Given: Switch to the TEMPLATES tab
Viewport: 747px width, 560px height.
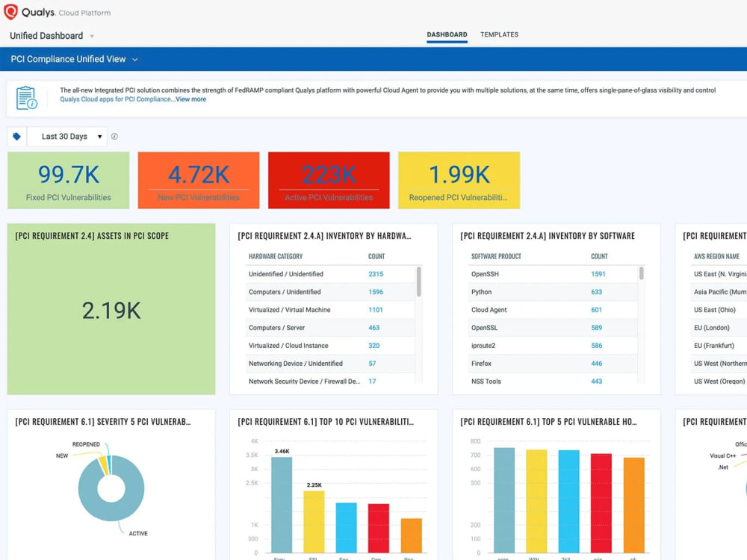Looking at the screenshot, I should 499,35.
